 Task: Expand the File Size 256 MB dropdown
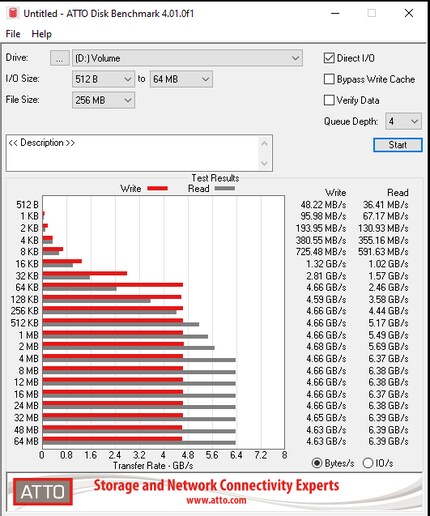[x=103, y=100]
